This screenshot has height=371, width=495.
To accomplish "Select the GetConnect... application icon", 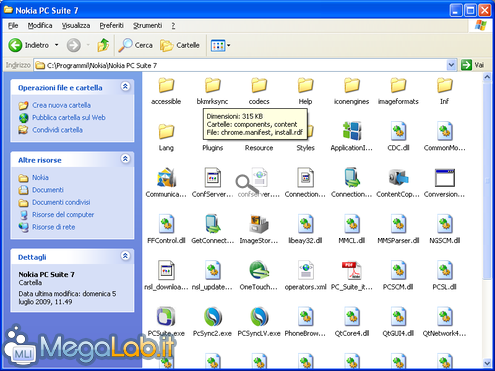I will pos(212,230).
